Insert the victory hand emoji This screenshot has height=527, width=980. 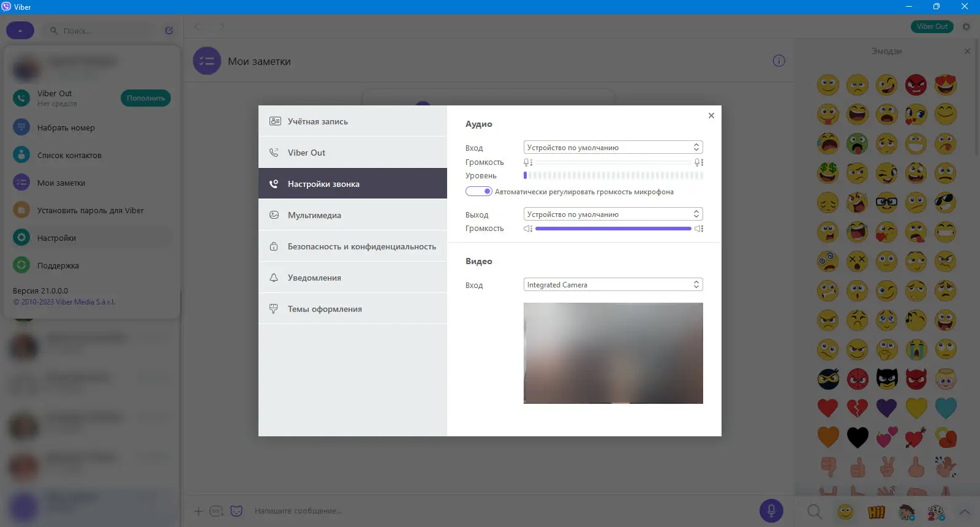886,467
